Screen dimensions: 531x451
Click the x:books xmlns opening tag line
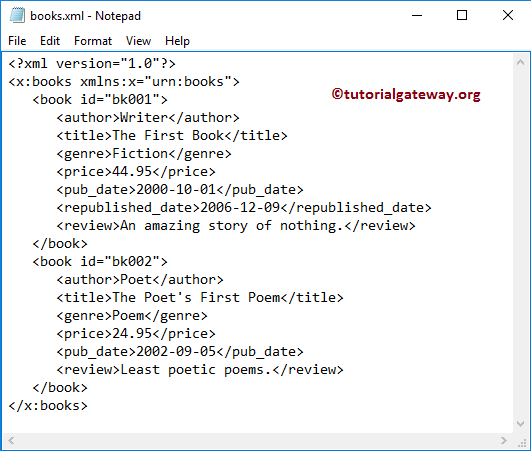click(x=124, y=82)
